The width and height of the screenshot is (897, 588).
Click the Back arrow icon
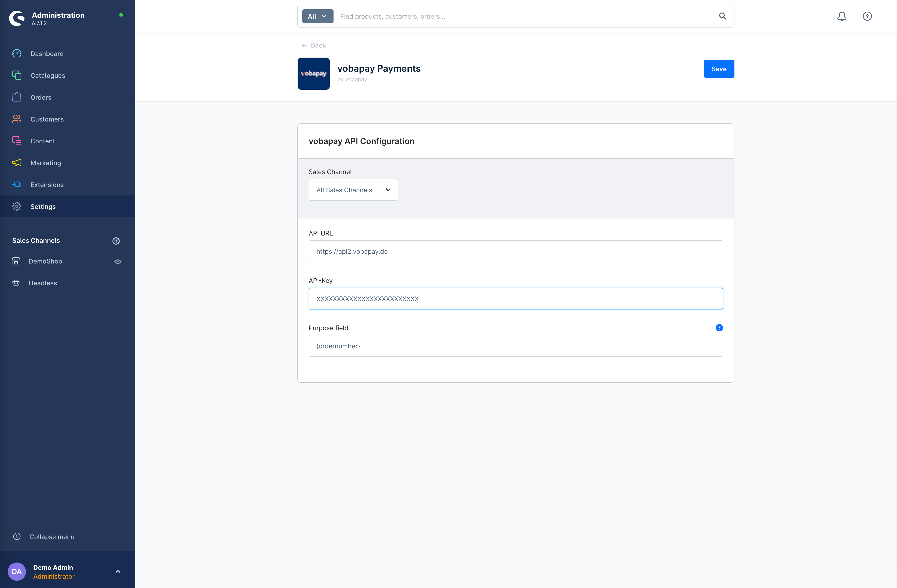coord(305,45)
